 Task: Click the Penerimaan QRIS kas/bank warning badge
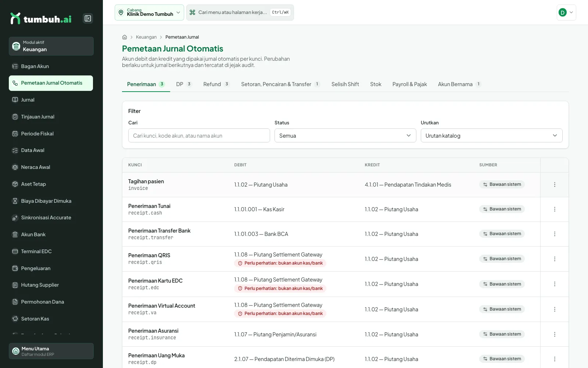click(280, 263)
